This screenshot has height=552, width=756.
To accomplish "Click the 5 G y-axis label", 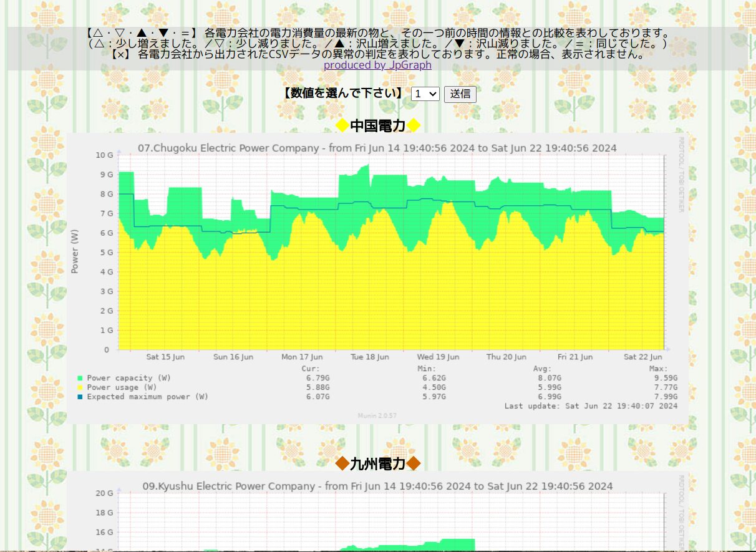I will (106, 253).
